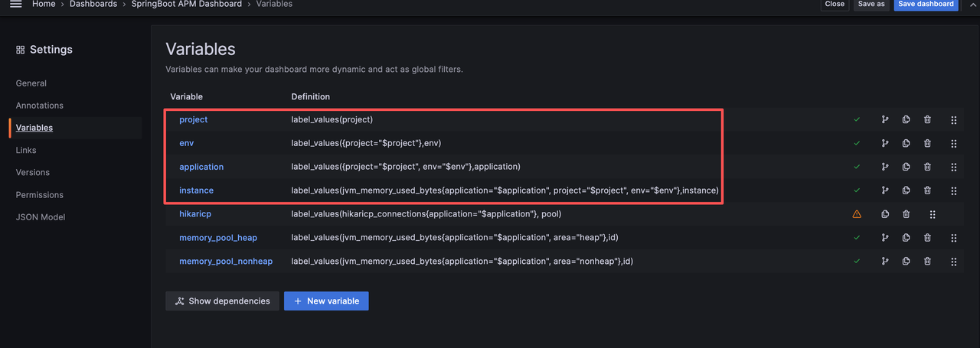The height and width of the screenshot is (348, 980).
Task: Navigate to Dashboards in the breadcrumb
Action: [93, 5]
